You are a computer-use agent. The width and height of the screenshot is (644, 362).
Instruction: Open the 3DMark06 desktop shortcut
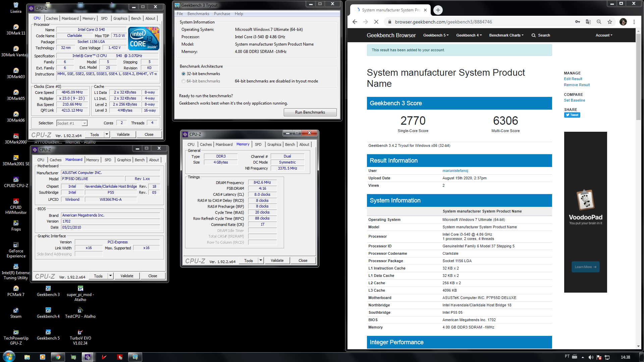point(16,117)
